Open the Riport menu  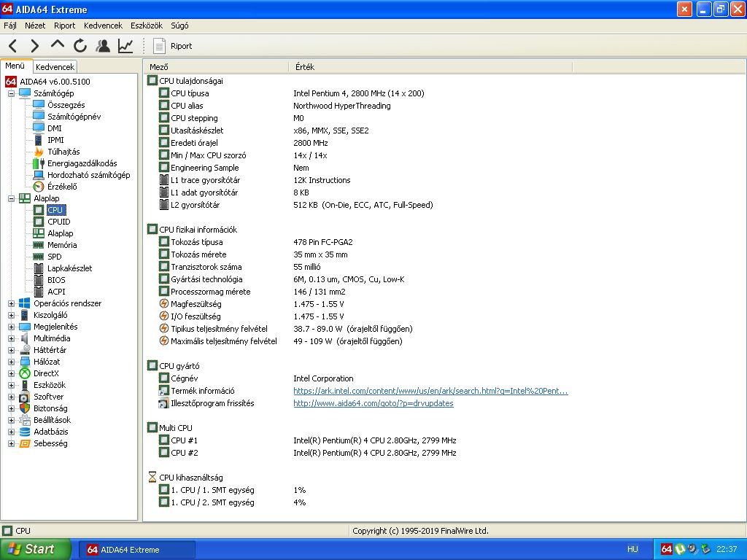(x=64, y=26)
